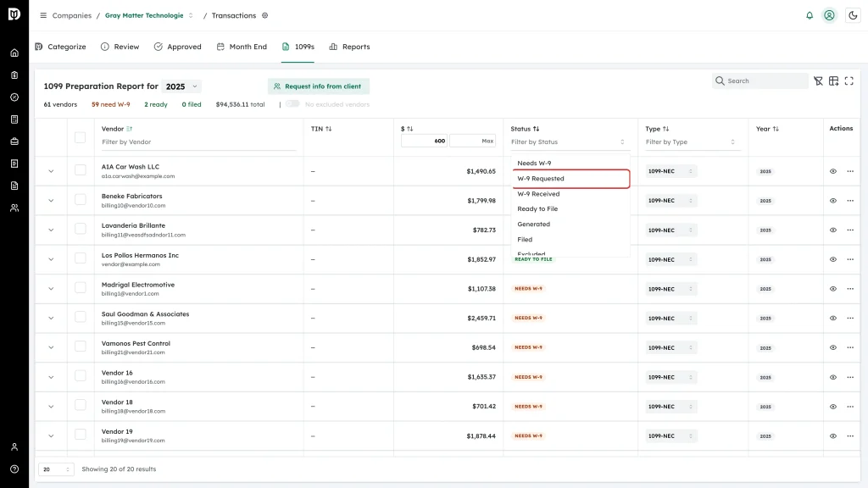Sort by TIN column
868x488 pixels.
tap(329, 129)
